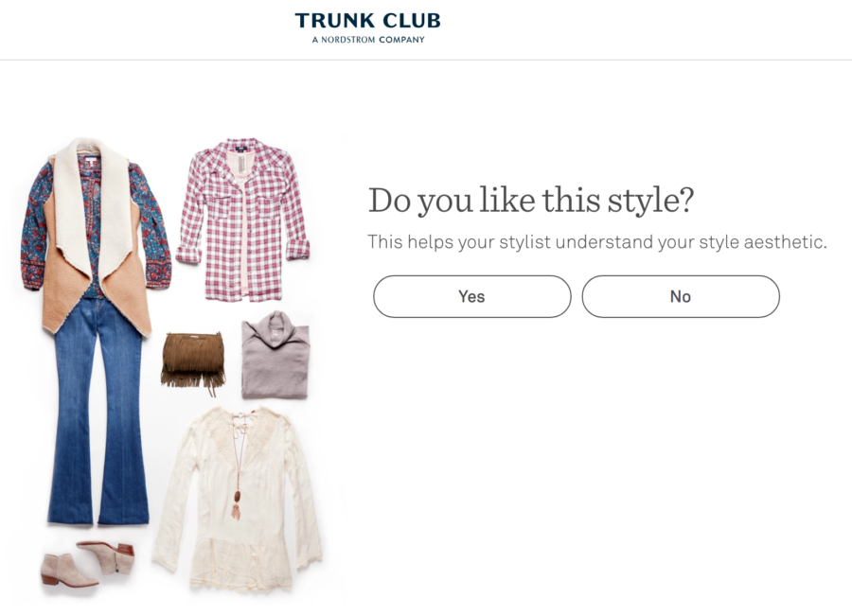The image size is (852, 616).
Task: Click the fringe tassels on the bag
Action: 193,378
